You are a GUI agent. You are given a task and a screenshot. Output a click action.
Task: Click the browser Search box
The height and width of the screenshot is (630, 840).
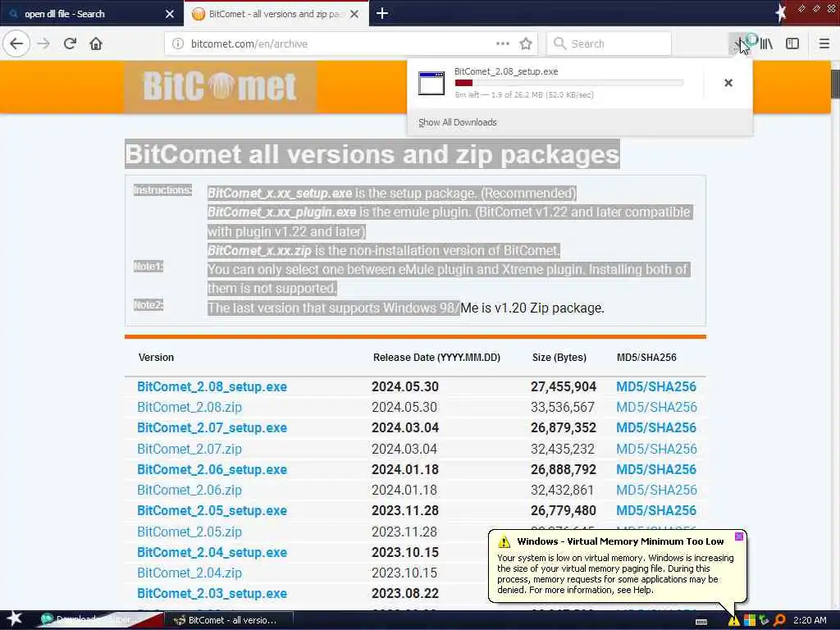click(609, 44)
